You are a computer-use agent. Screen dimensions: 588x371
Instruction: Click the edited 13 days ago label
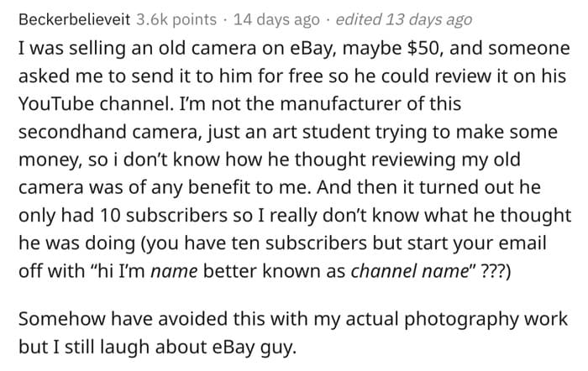pyautogui.click(x=404, y=19)
